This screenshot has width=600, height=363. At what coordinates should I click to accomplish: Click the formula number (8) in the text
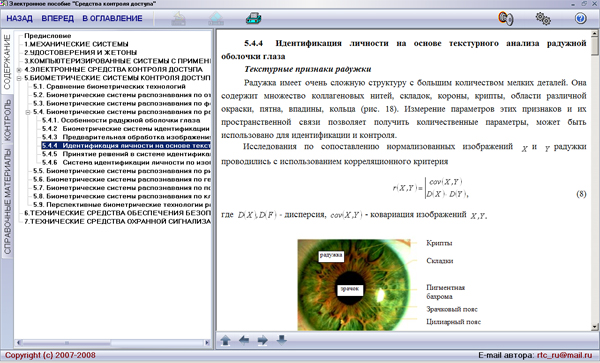pos(581,194)
